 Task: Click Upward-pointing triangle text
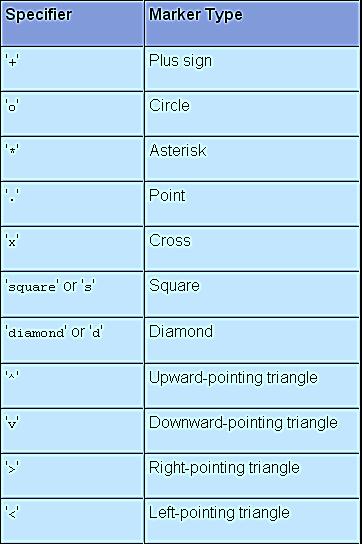click(x=233, y=378)
